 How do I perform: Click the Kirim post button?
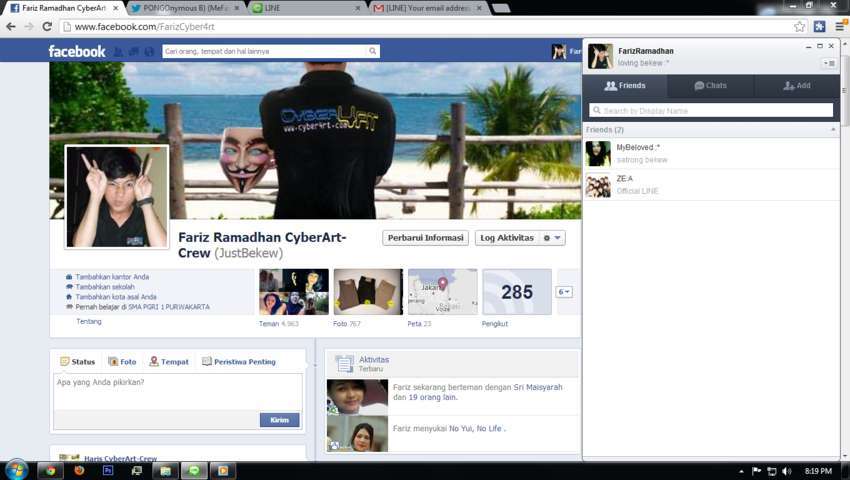tap(279, 420)
